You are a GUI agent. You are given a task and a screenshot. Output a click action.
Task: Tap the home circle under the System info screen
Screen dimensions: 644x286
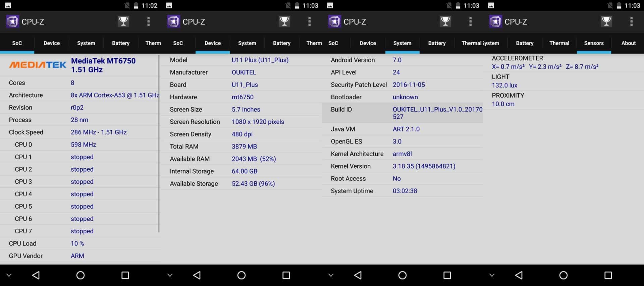(402, 275)
